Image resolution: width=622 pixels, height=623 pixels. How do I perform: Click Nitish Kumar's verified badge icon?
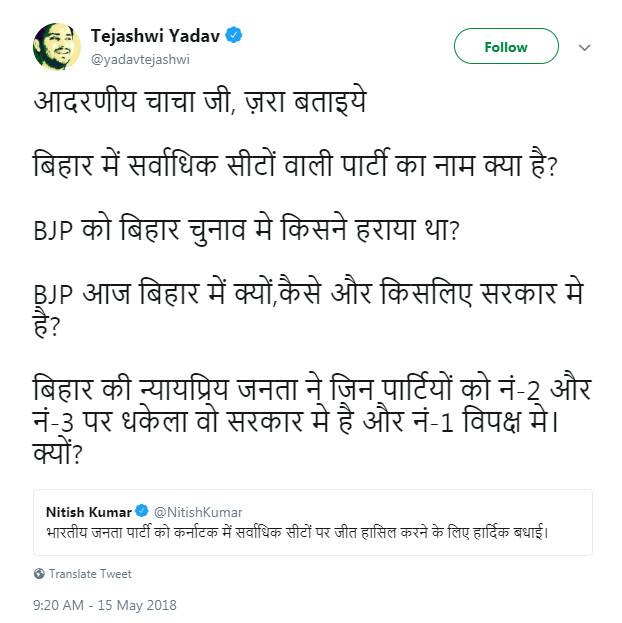(142, 512)
